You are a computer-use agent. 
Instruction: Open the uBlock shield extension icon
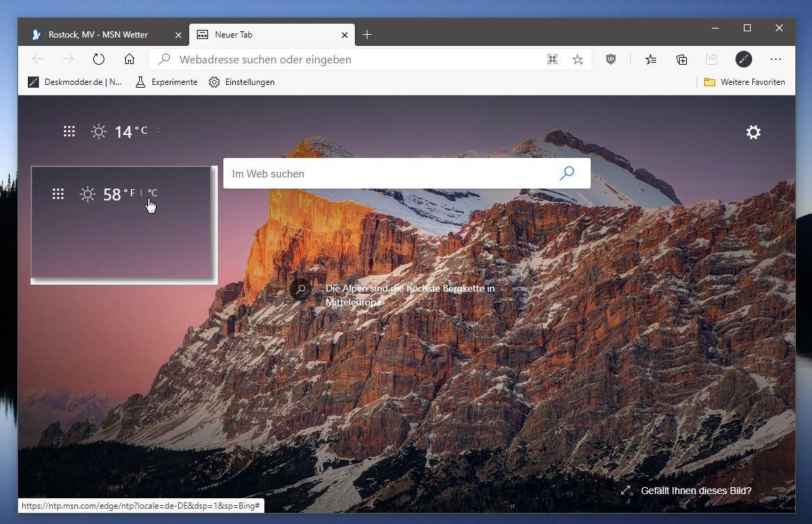click(611, 60)
